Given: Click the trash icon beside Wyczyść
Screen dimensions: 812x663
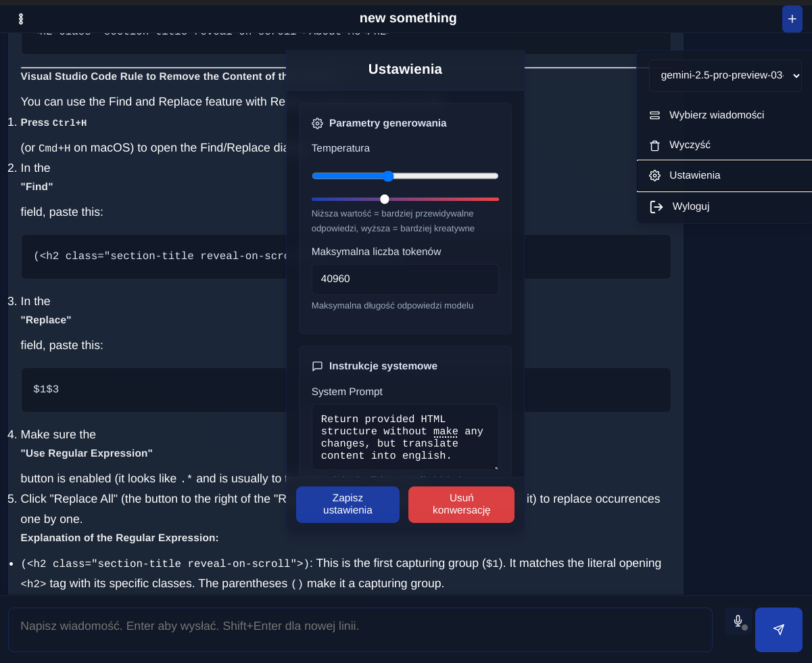Looking at the screenshot, I should (x=654, y=145).
